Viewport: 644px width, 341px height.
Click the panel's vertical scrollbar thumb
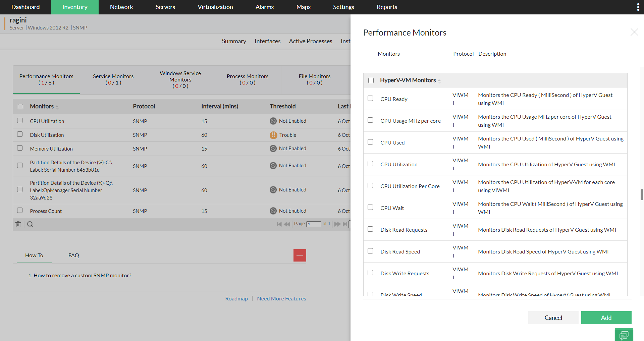642,194
